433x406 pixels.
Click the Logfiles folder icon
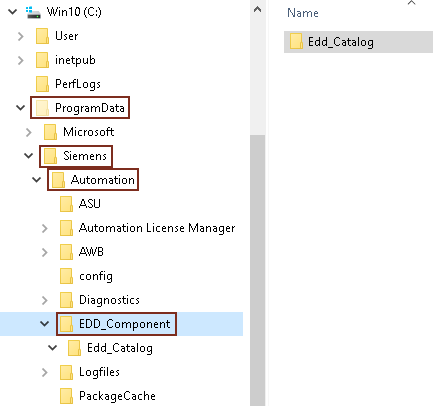pos(66,372)
